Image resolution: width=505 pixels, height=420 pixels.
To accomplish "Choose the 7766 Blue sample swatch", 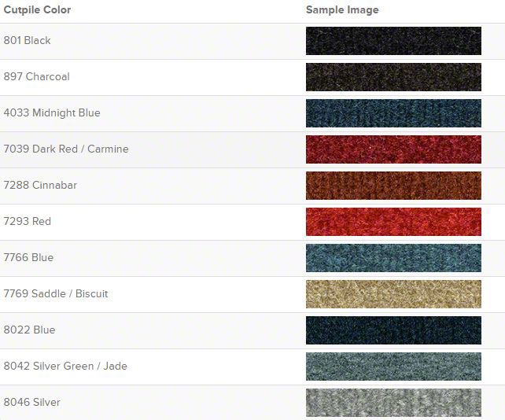I will [393, 258].
